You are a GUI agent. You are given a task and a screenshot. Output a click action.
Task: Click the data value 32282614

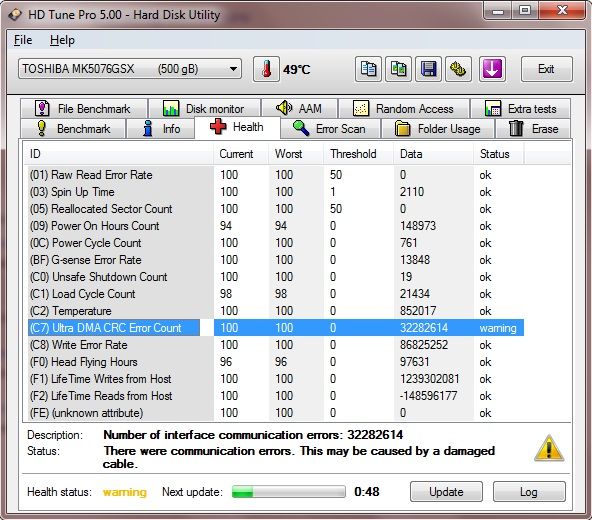424,328
